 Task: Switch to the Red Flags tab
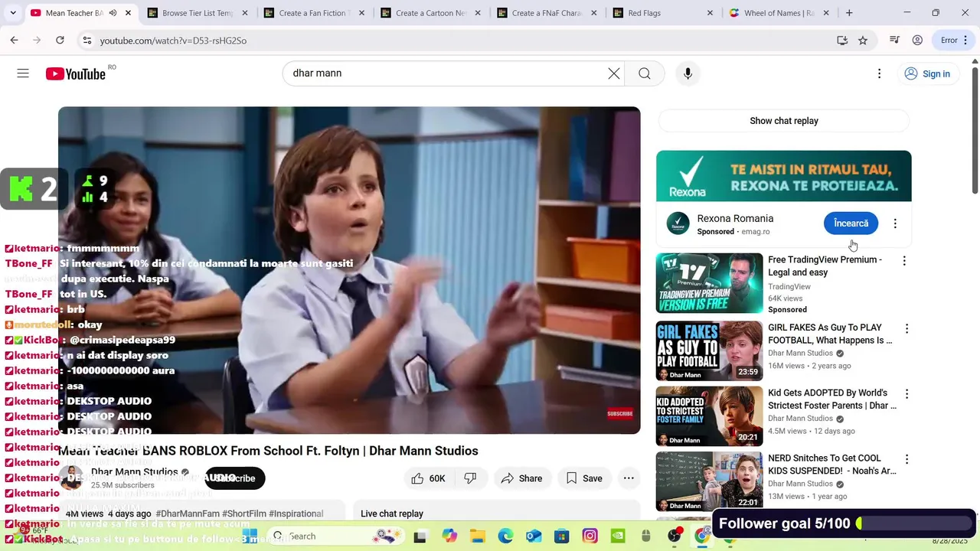click(x=663, y=13)
